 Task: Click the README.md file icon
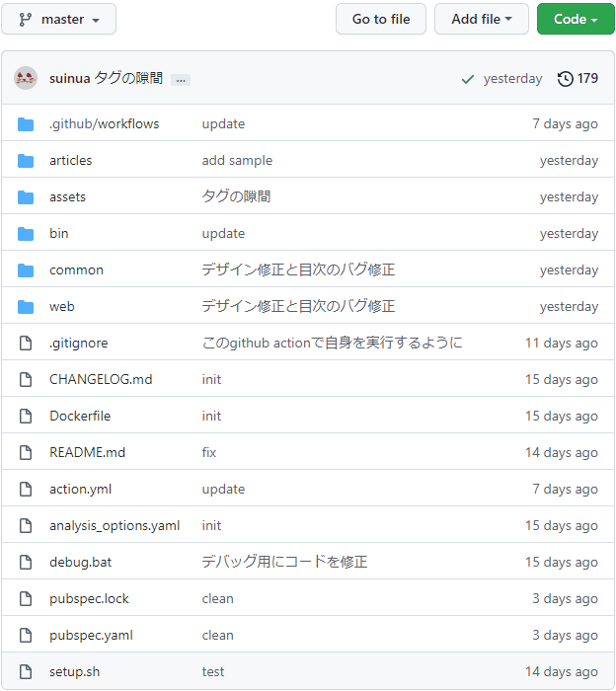click(26, 452)
